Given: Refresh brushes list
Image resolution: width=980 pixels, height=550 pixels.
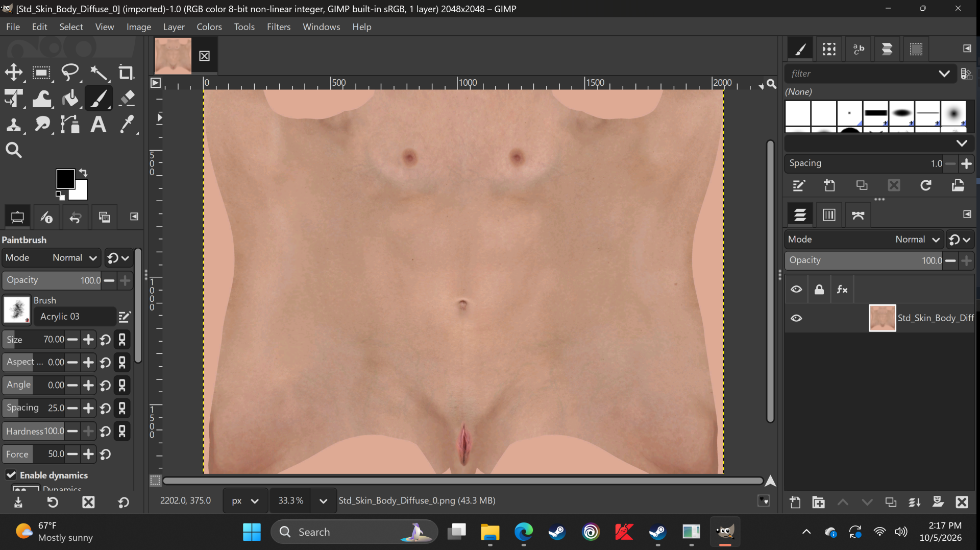Looking at the screenshot, I should point(926,185).
